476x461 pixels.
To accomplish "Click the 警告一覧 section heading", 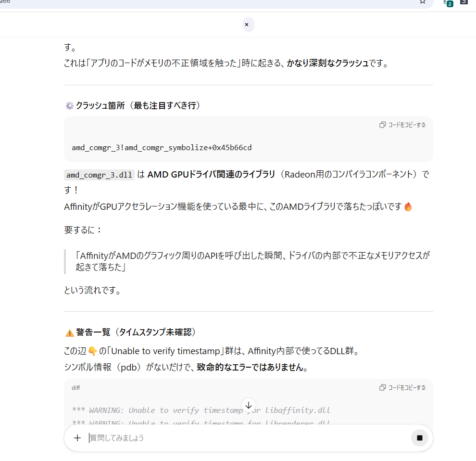I will (136, 333).
